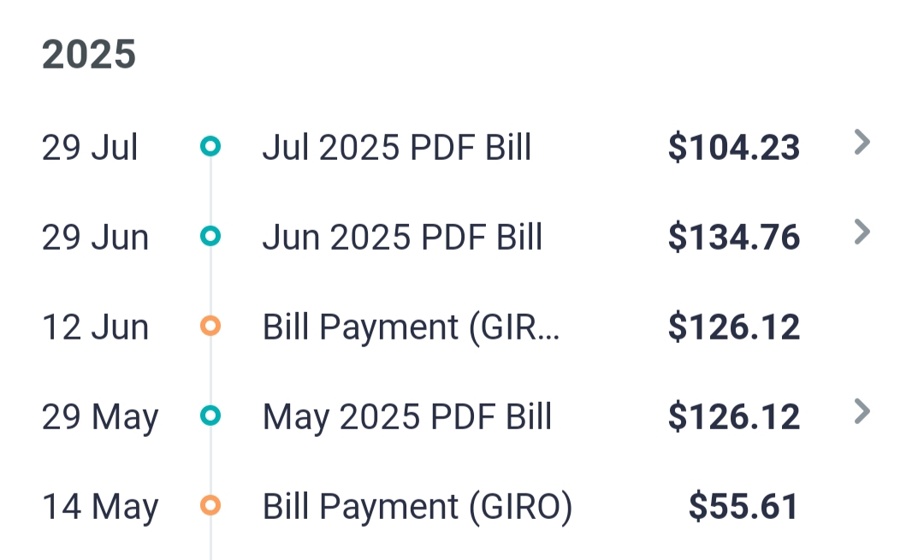Expand the Jun 2025 bill chevron arrow
This screenshot has width=924, height=560.
tap(862, 232)
